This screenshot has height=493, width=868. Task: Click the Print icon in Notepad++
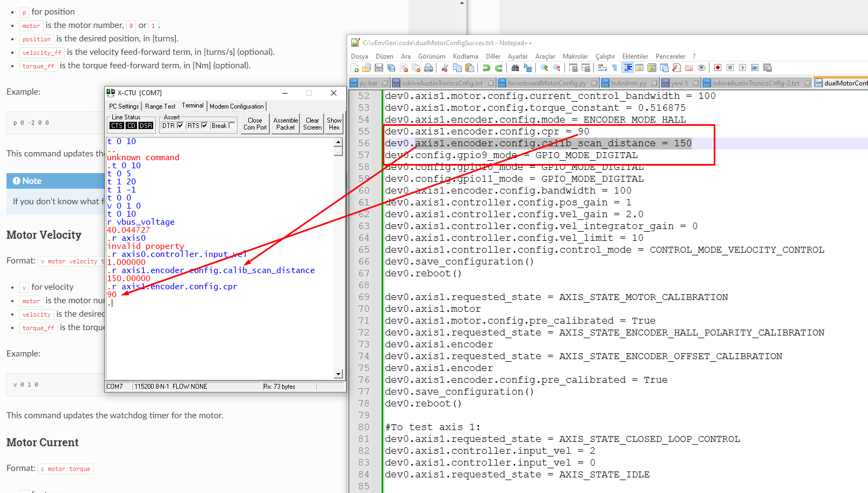[428, 68]
